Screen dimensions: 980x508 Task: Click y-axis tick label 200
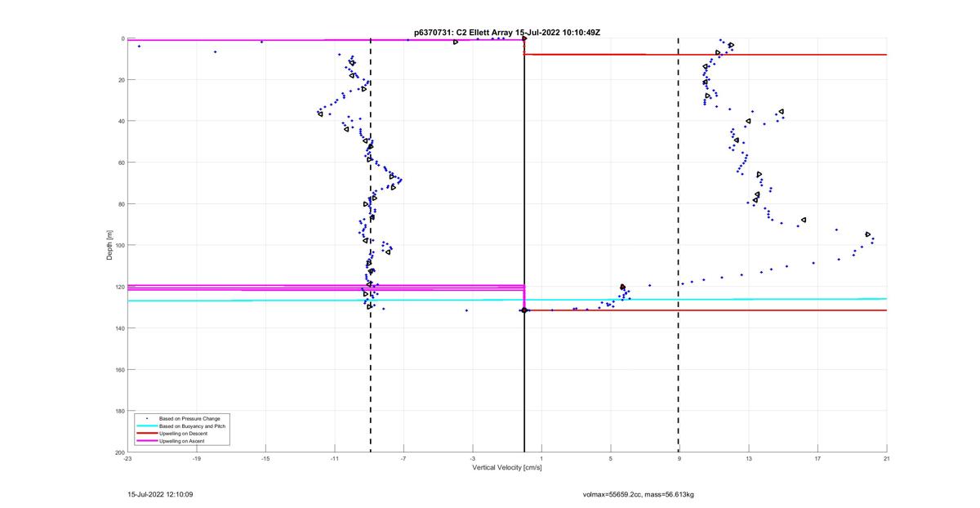[x=120, y=452]
